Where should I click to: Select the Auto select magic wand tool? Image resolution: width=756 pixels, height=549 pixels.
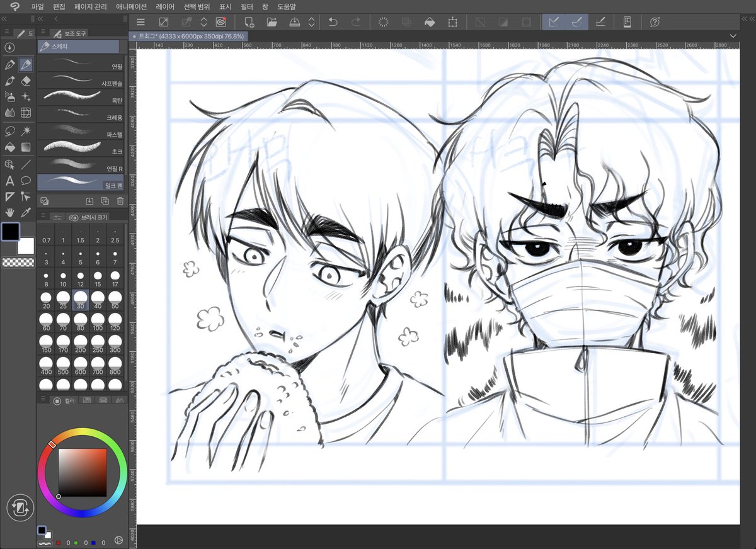pyautogui.click(x=26, y=131)
